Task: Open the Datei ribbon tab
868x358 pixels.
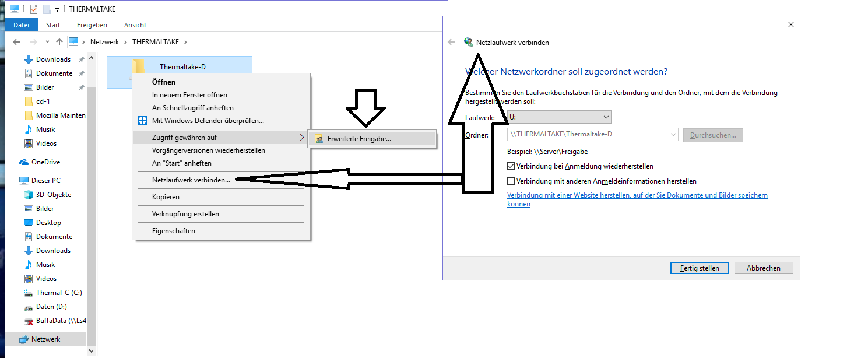Action: 22,25
